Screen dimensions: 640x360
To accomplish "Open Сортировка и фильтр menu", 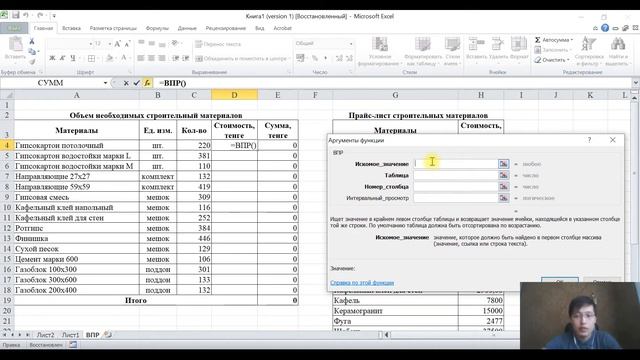I will [589, 51].
